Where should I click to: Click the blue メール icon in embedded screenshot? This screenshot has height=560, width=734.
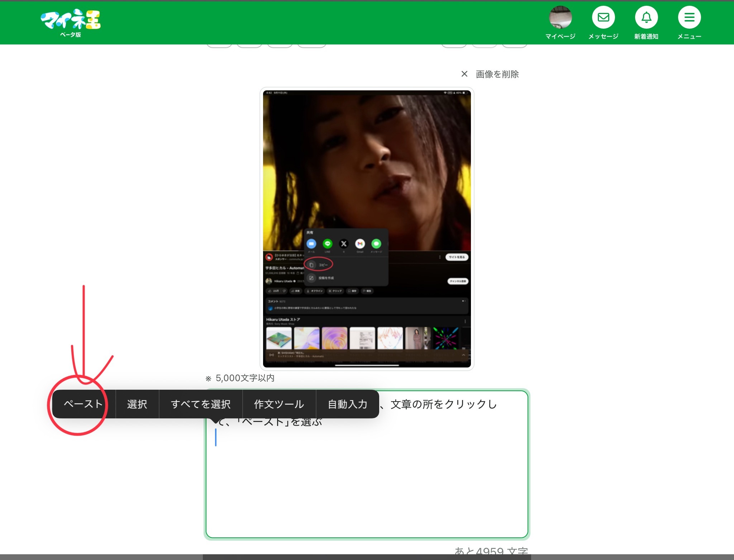(311, 244)
